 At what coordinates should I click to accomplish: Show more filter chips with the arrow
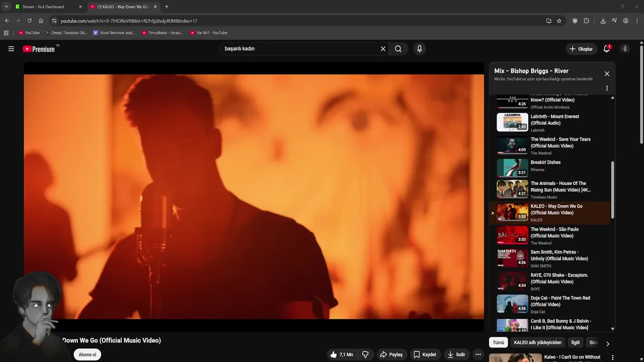(607, 344)
